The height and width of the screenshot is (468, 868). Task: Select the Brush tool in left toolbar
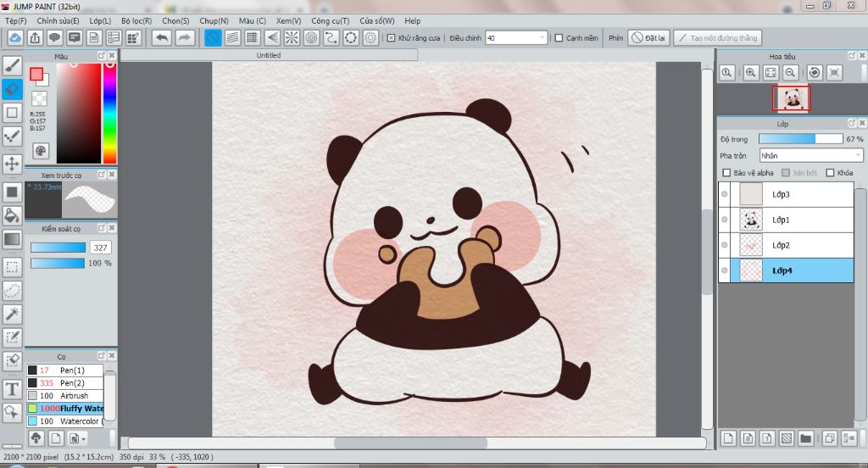click(x=12, y=65)
